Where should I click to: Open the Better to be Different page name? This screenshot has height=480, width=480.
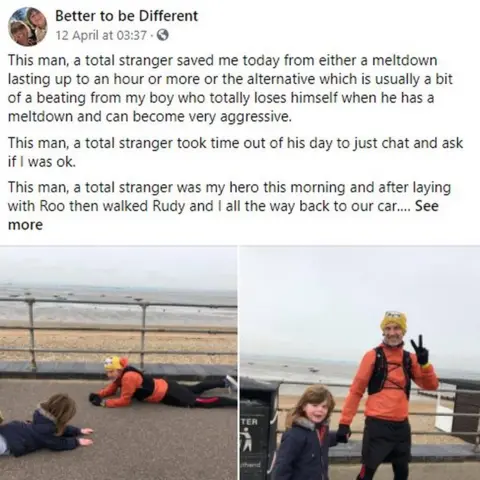point(127,16)
